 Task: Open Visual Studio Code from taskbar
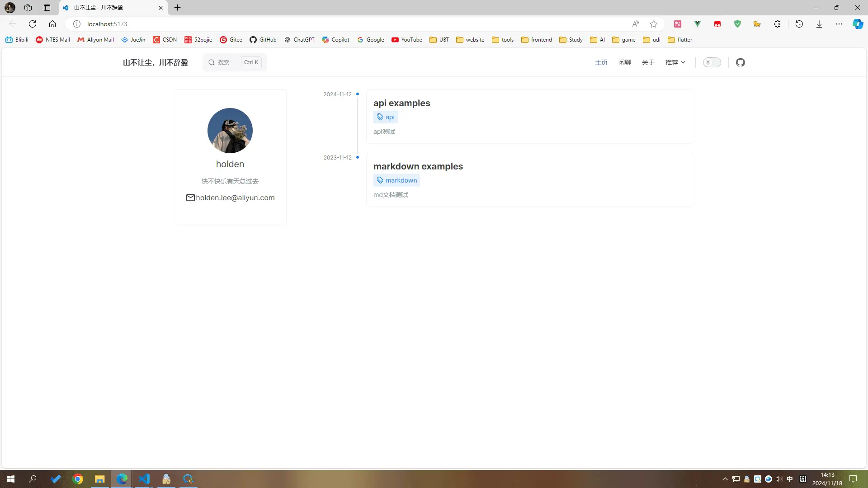144,479
